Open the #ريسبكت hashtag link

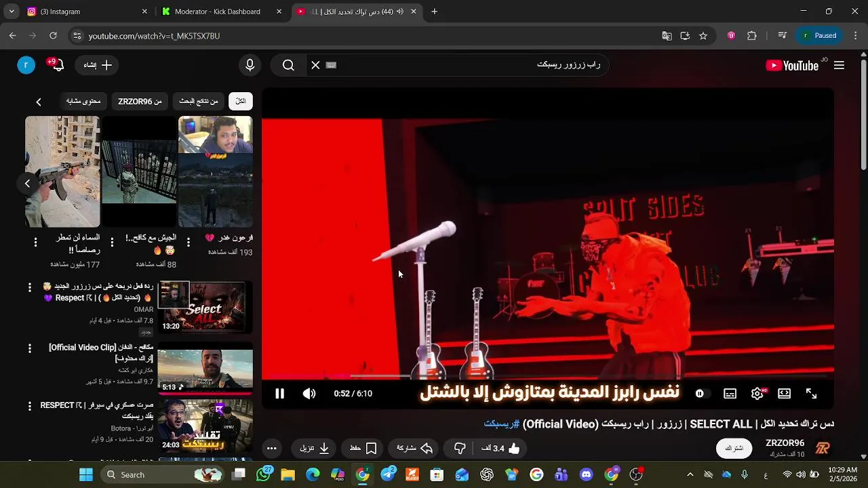tap(502, 424)
